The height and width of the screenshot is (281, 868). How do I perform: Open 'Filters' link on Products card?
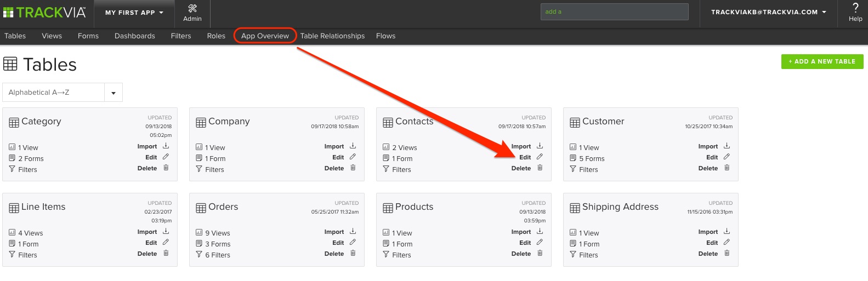click(401, 255)
